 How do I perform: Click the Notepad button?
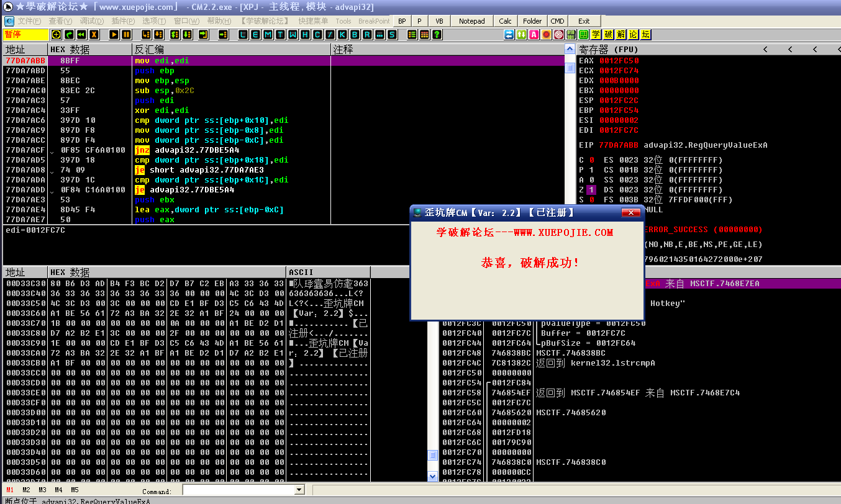click(x=472, y=21)
